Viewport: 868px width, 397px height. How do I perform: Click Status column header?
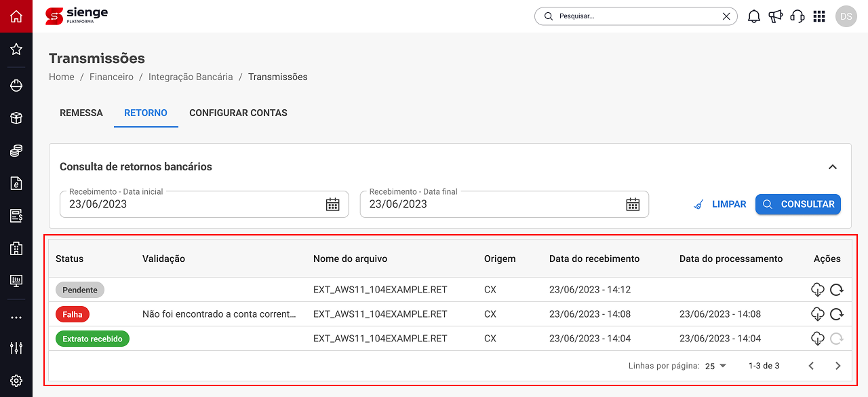(69, 259)
